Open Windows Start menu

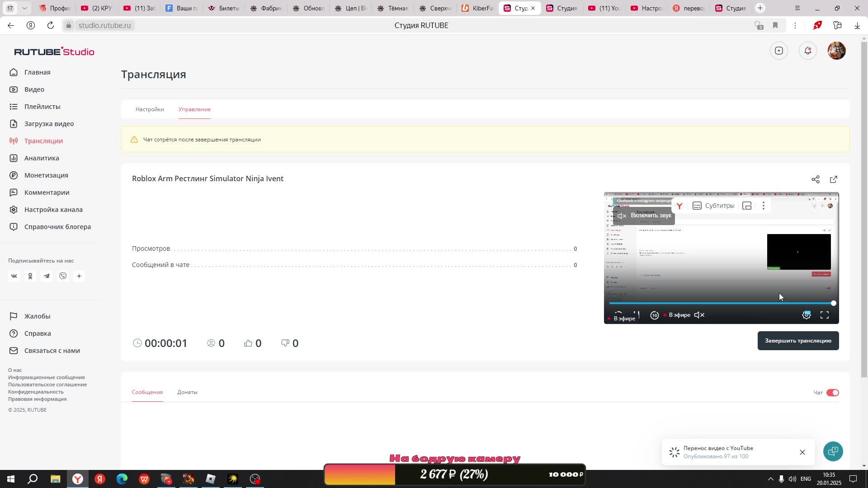pos(10,479)
